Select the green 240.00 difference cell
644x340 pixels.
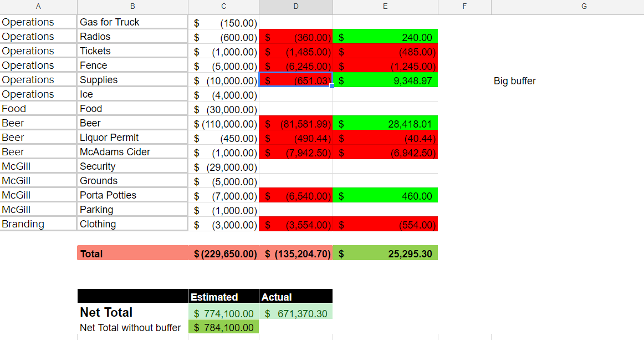pyautogui.click(x=385, y=37)
